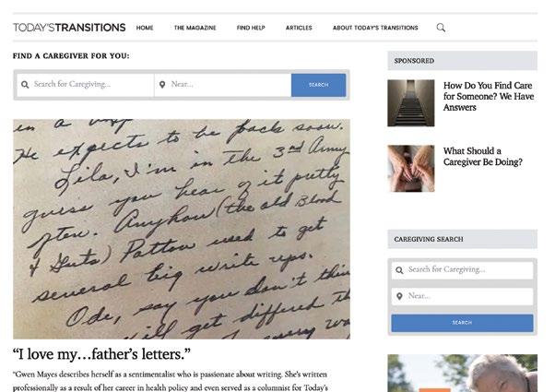
Task: Open the Articles menu item
Action: [x=299, y=28]
